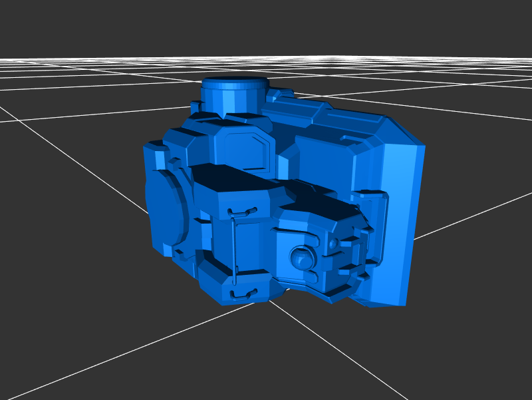Click the cylindrical cap on top of model

point(234,92)
